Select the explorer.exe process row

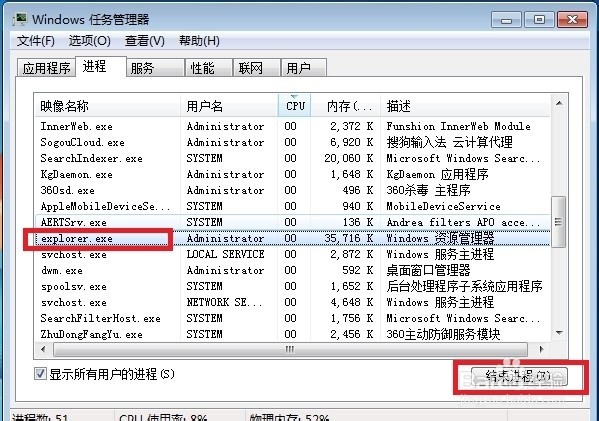[x=293, y=238]
